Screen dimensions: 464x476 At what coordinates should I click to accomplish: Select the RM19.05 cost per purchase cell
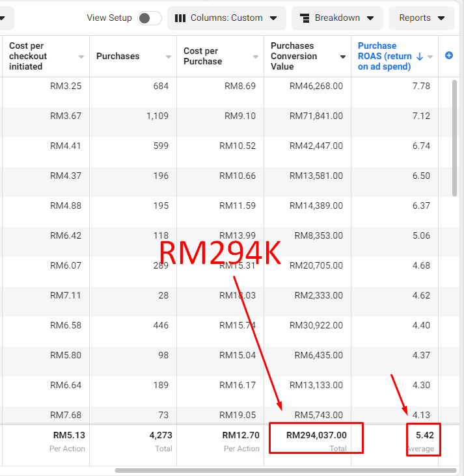[x=238, y=415]
